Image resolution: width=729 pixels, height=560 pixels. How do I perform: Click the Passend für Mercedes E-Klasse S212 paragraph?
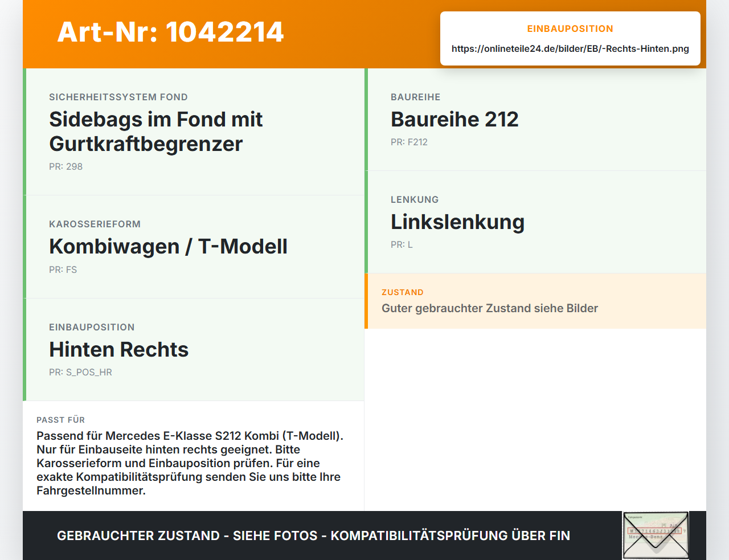click(x=190, y=463)
